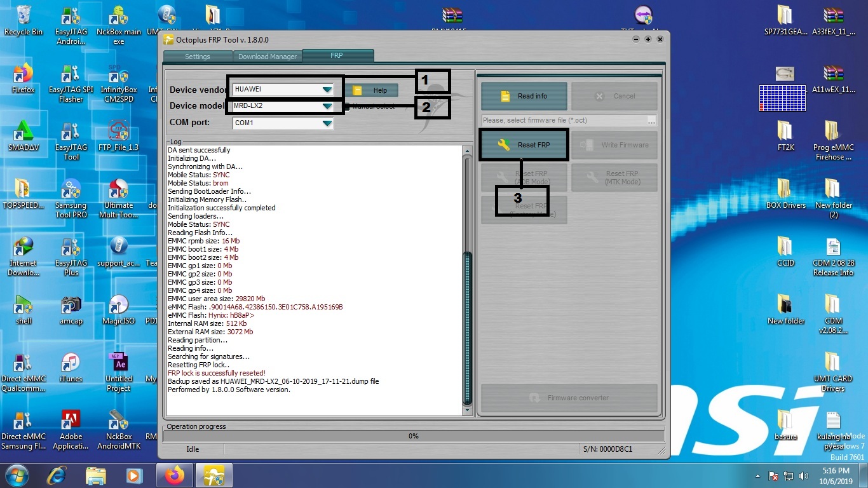Open the clock showing 5:16 PM
868x488 pixels.
836,475
